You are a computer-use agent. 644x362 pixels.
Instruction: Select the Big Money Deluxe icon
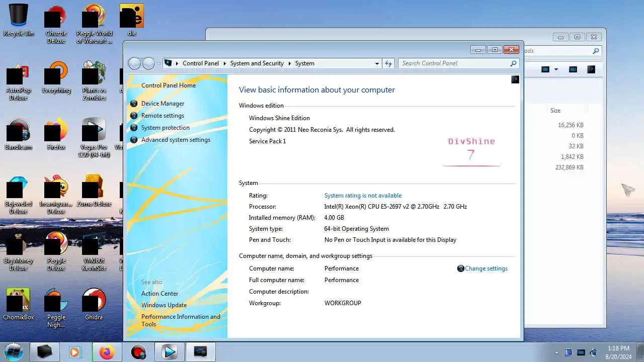tap(19, 252)
